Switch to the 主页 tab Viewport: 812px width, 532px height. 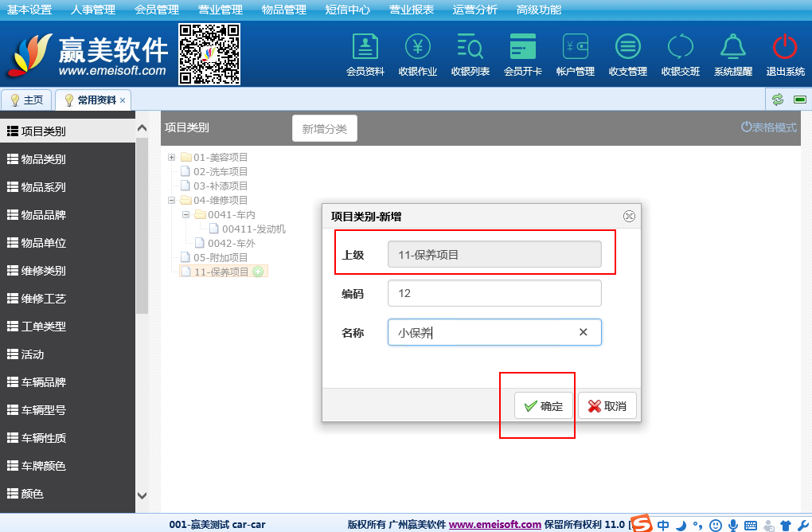[x=26, y=100]
